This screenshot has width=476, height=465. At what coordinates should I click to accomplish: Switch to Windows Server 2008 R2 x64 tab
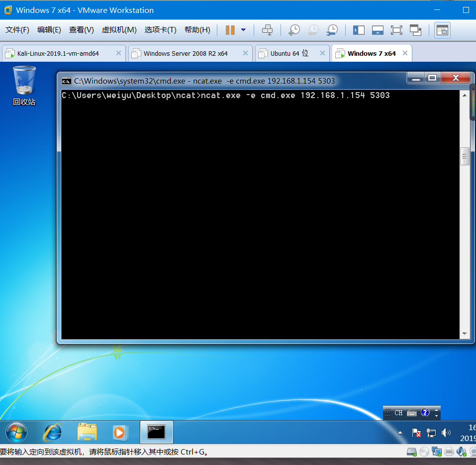pos(190,53)
